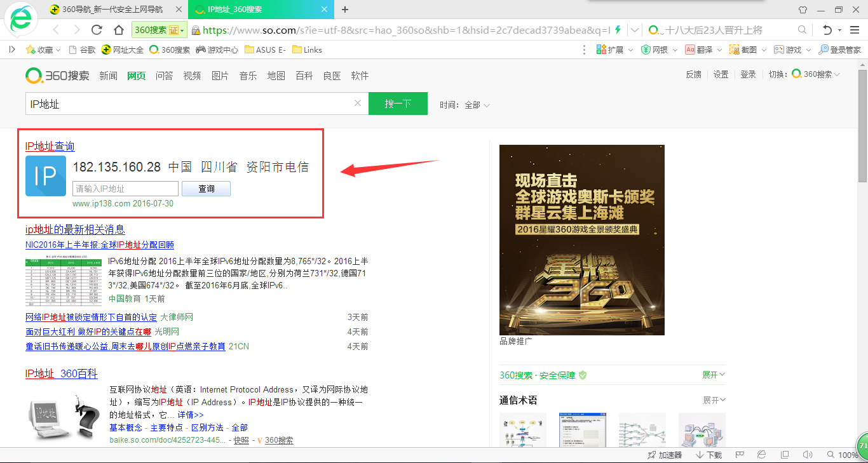The height and width of the screenshot is (463, 868).
Task: Open the IP地址查询 result link
Action: (x=50, y=146)
